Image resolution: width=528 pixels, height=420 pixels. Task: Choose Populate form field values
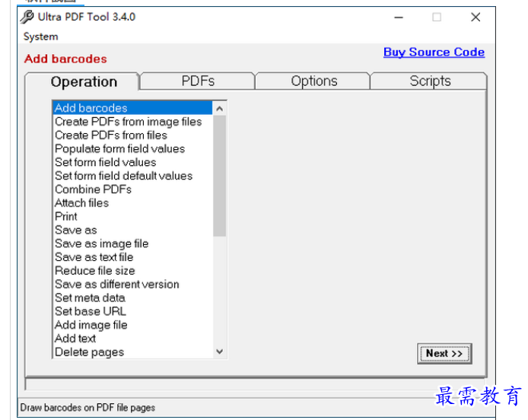coord(132,148)
